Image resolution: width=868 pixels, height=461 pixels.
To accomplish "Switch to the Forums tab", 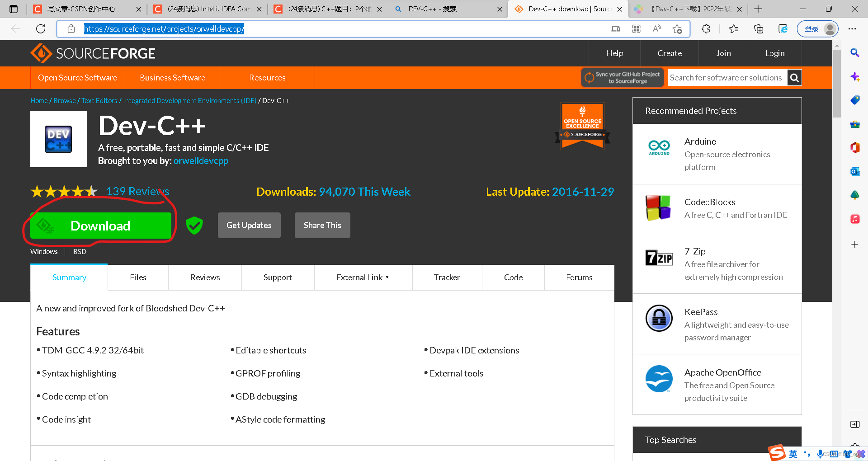I will point(579,278).
